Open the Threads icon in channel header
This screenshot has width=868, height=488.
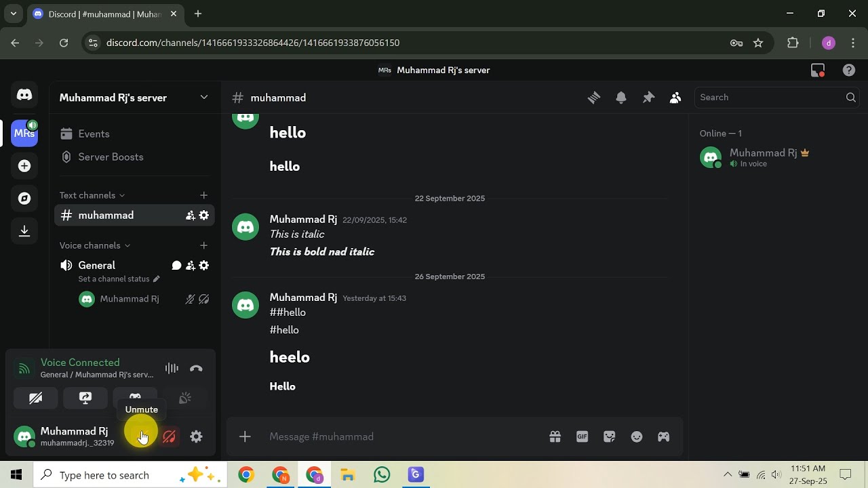coord(594,98)
